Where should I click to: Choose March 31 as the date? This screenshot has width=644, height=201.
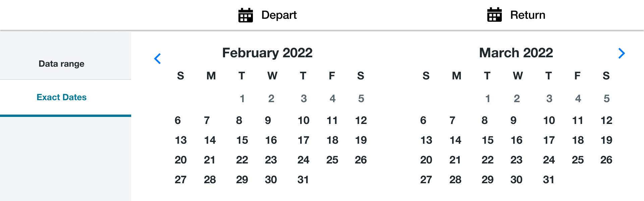(548, 180)
